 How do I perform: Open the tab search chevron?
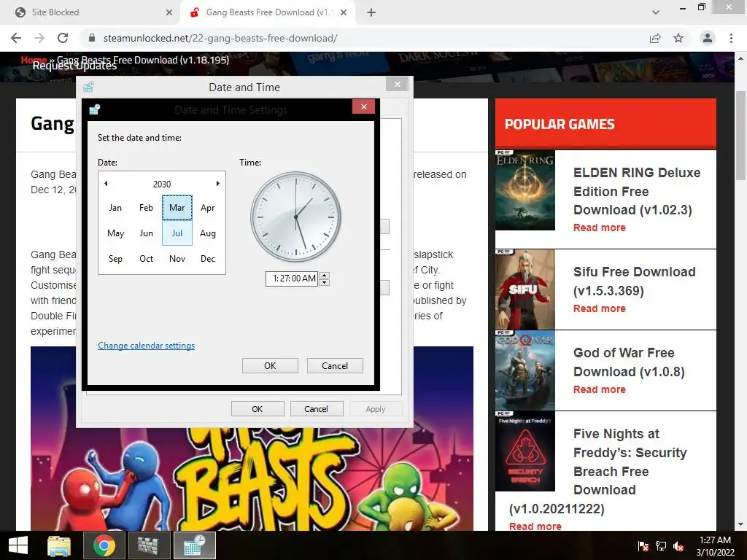(x=656, y=12)
